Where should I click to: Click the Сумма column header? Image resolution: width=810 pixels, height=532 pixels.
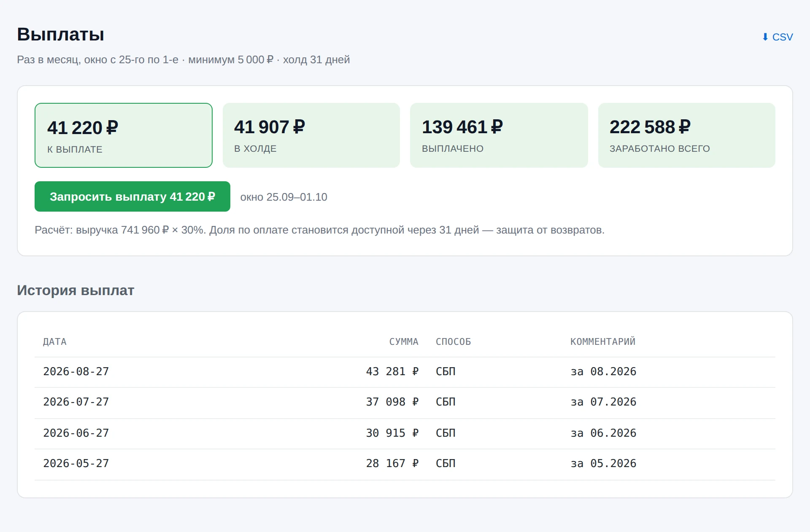[x=404, y=341]
